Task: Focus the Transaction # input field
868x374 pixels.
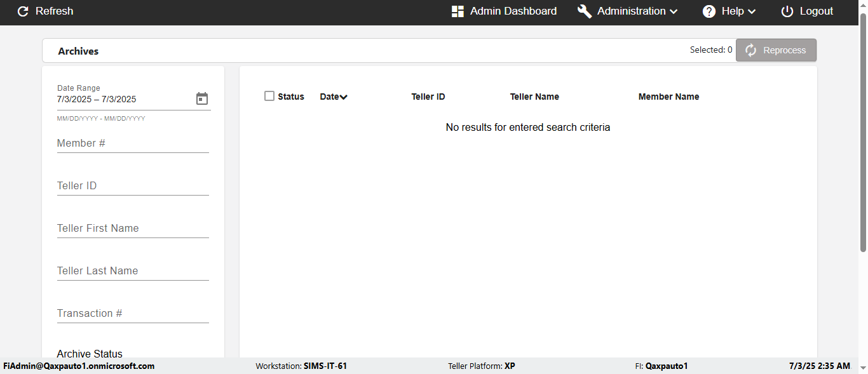Action: coord(133,314)
